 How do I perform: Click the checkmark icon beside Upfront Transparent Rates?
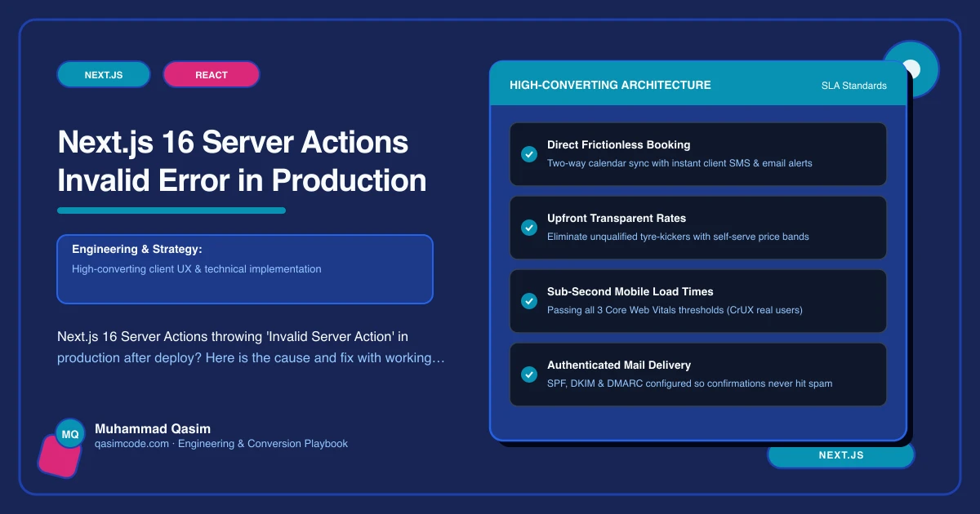coord(528,227)
